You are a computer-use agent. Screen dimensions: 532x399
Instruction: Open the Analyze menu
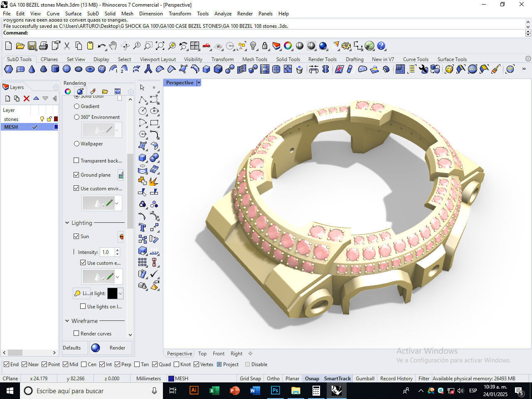pos(223,14)
